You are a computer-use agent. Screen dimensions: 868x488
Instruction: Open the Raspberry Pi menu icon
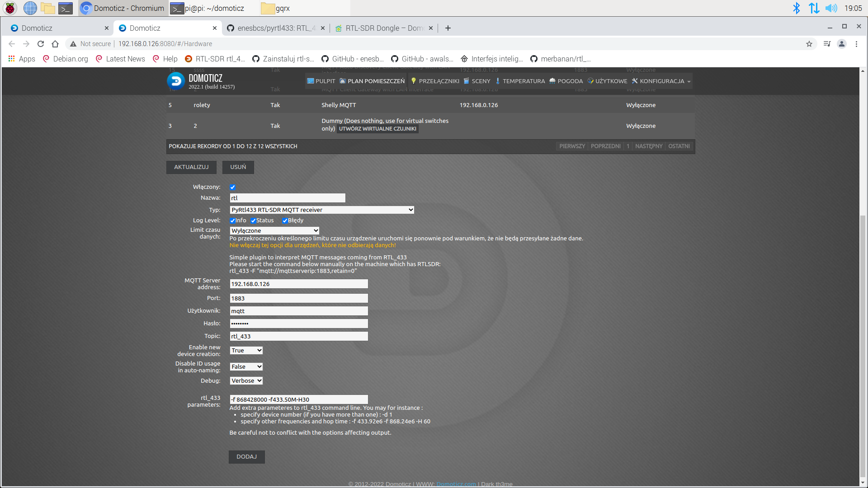tap(10, 8)
